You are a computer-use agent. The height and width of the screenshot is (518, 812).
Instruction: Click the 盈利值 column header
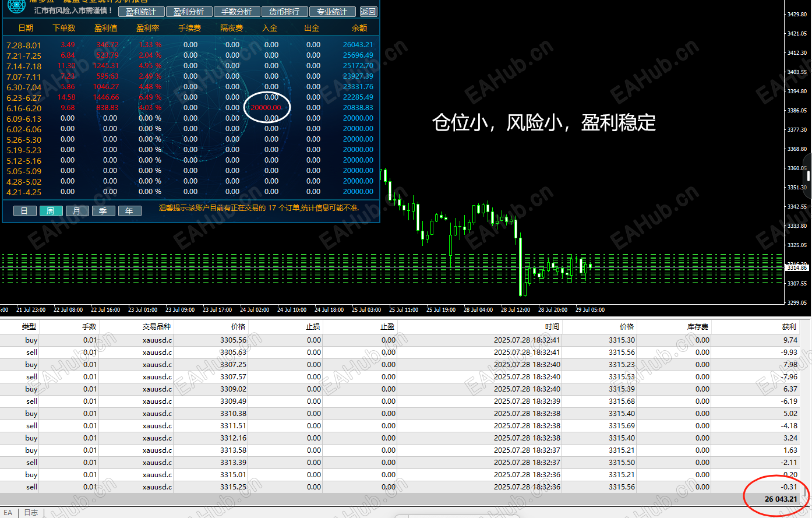106,28
